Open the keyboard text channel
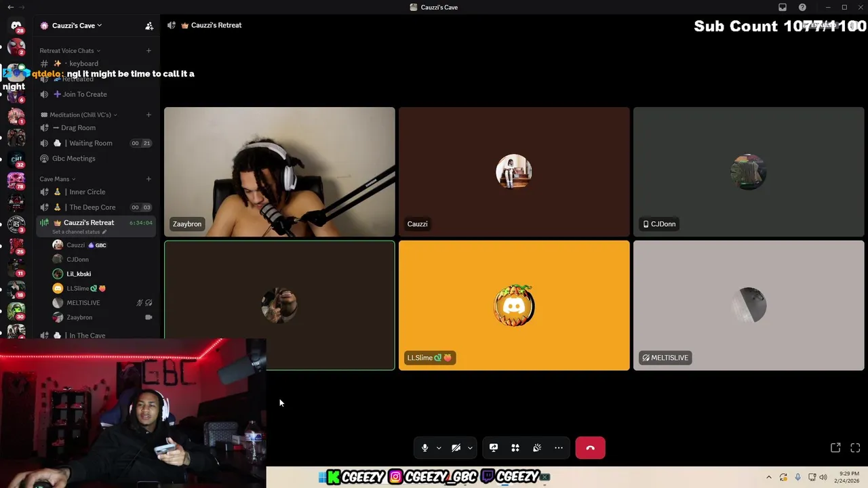 click(x=95, y=63)
